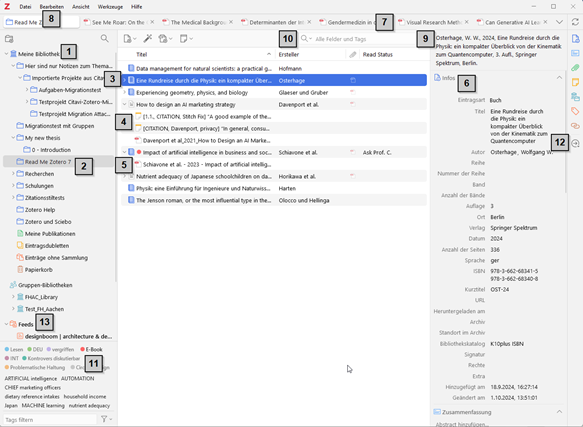Open Libraries and Collections side icon
Image resolution: width=583 pixels, height=427 pixels.
pos(575,97)
